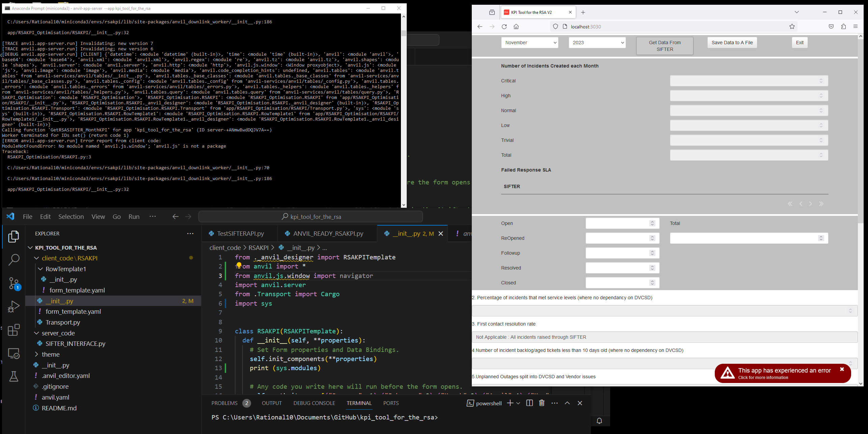Go forward in VS Code navigation
The height and width of the screenshot is (434, 868).
point(188,216)
